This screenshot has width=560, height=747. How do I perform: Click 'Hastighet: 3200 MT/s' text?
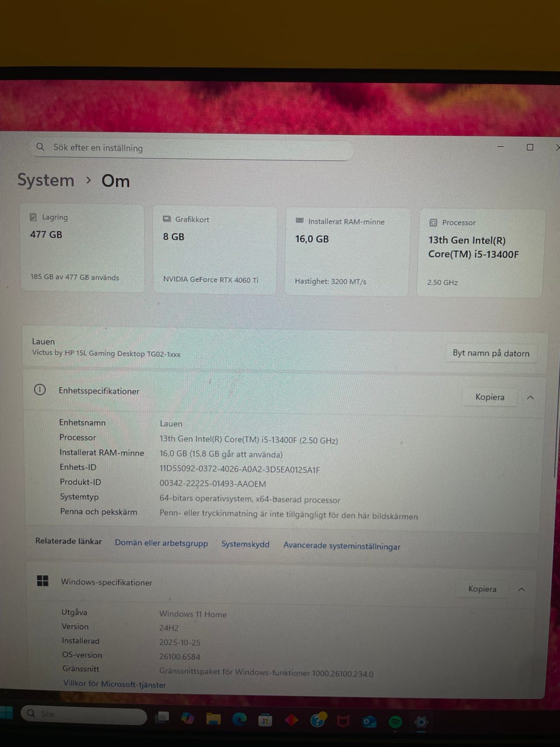pyautogui.click(x=331, y=281)
